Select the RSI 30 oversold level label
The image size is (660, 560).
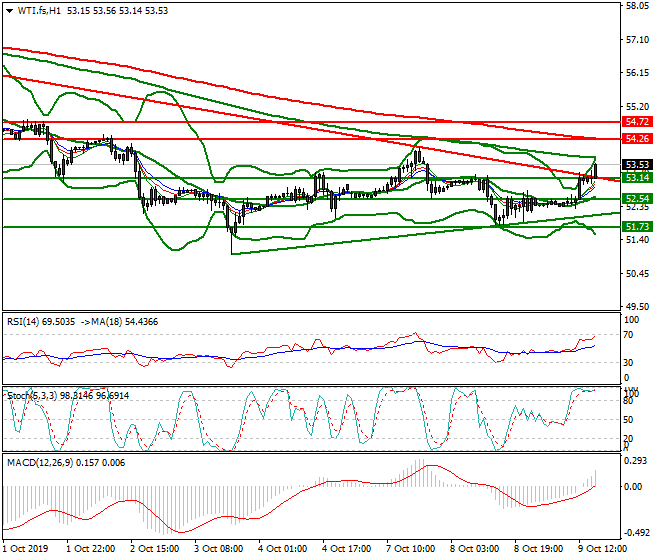[628, 363]
